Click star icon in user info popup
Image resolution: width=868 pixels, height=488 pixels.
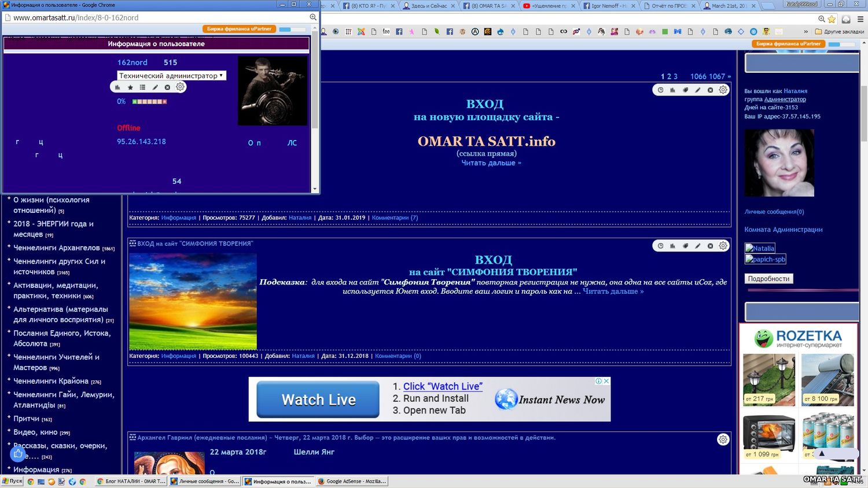point(130,87)
